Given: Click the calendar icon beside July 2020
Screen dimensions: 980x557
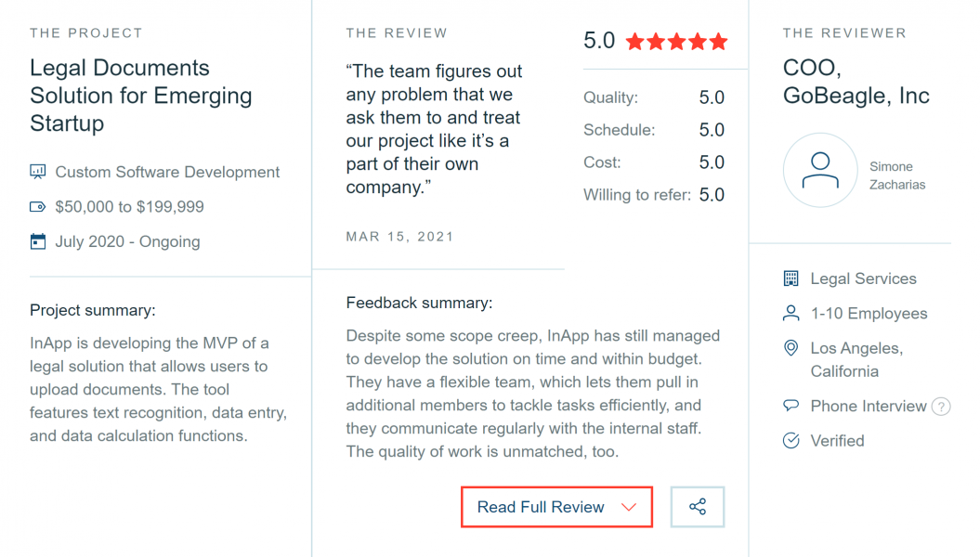Looking at the screenshot, I should pyautogui.click(x=38, y=241).
